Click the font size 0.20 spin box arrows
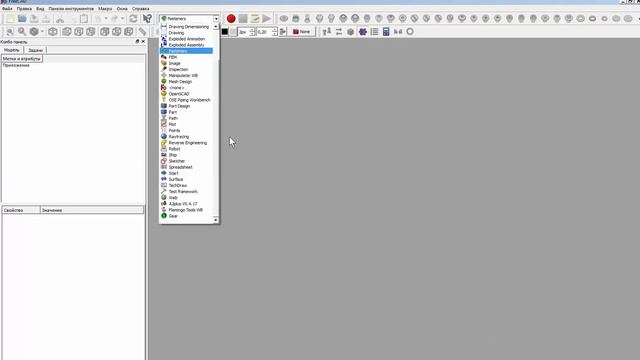640x360 pixels. point(275,31)
